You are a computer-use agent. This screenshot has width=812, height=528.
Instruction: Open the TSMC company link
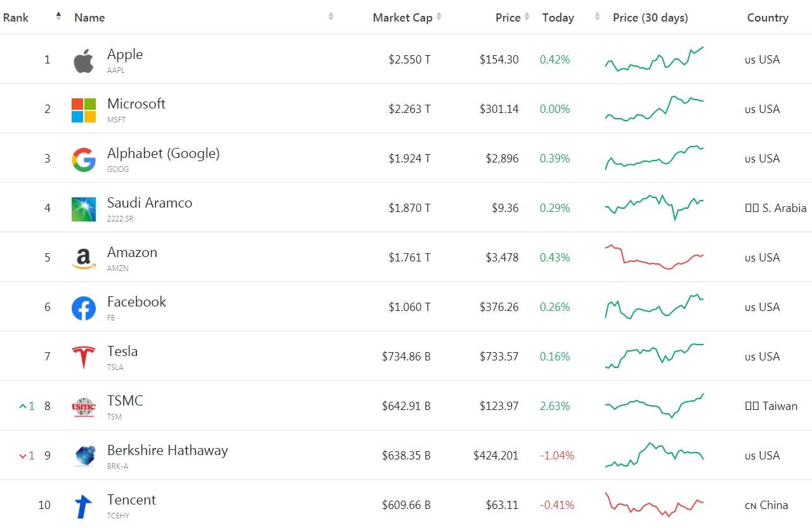coord(125,401)
